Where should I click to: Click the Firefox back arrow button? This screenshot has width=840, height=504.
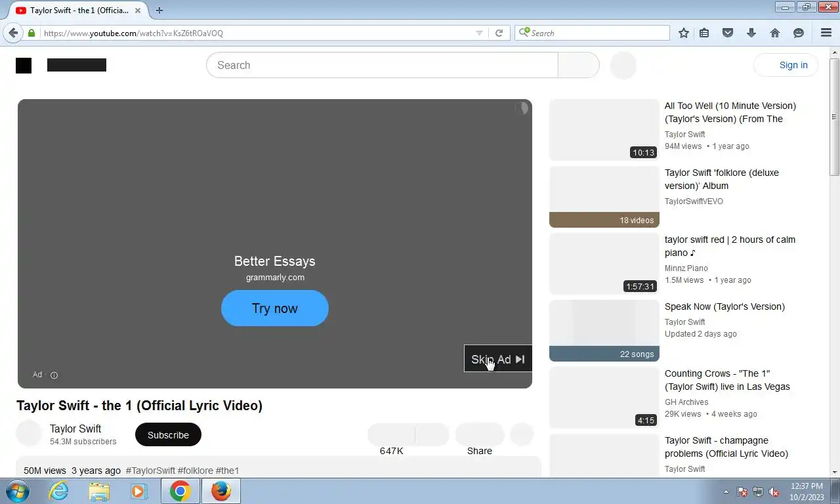(x=13, y=33)
